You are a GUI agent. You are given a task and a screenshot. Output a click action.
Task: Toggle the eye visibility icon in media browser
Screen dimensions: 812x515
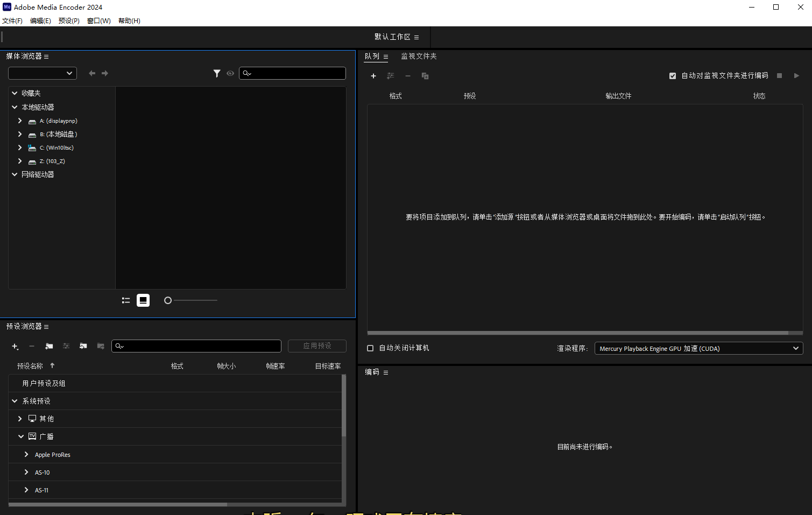230,73
